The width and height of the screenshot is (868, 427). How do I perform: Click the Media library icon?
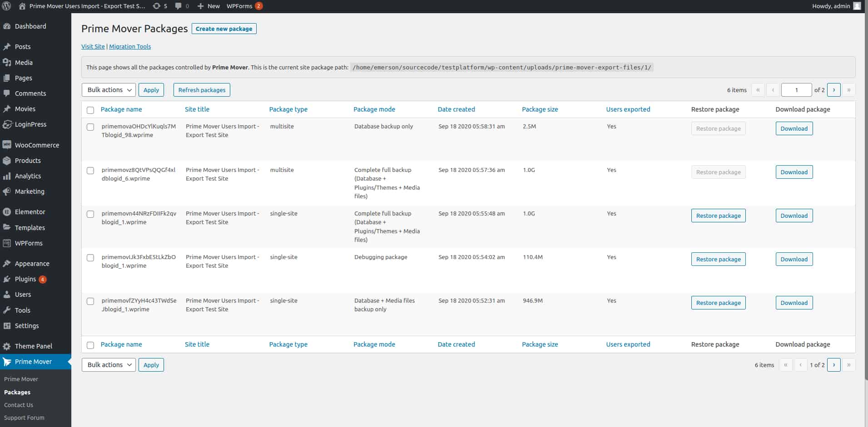tap(7, 63)
